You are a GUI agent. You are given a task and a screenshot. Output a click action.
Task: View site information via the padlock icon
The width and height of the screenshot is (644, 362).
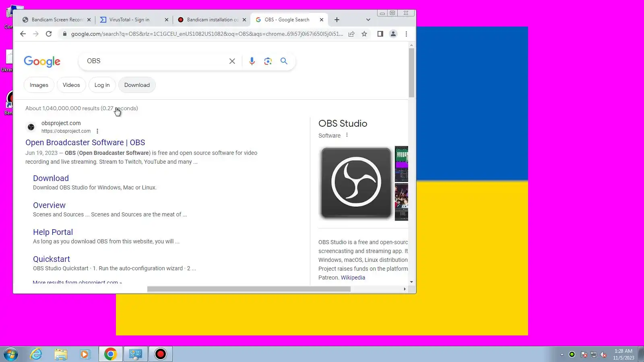pos(64,34)
